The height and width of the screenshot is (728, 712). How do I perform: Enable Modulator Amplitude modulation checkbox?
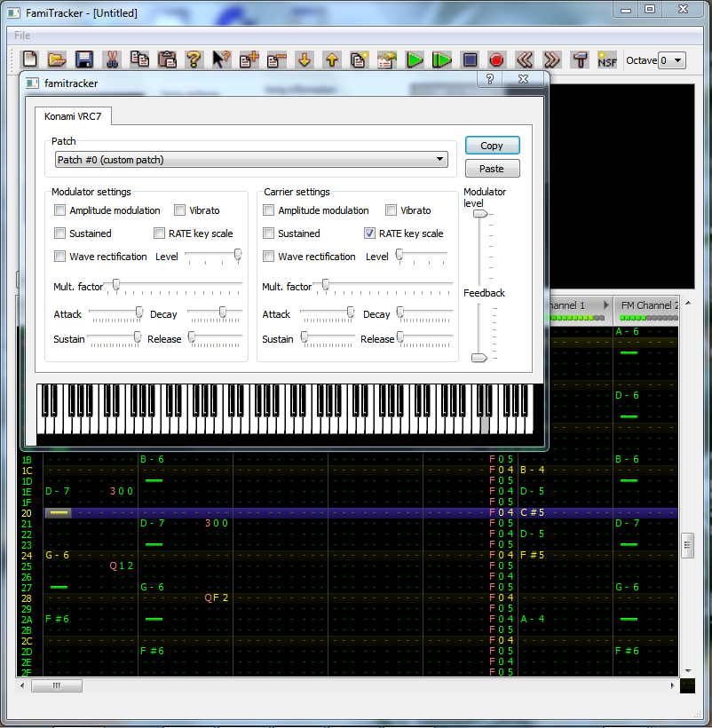60,210
